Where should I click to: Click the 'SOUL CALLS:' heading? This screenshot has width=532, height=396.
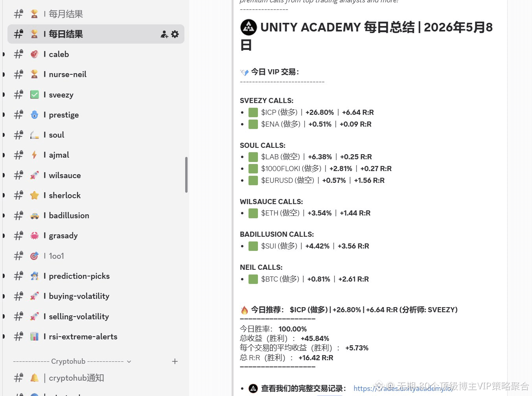(263, 146)
